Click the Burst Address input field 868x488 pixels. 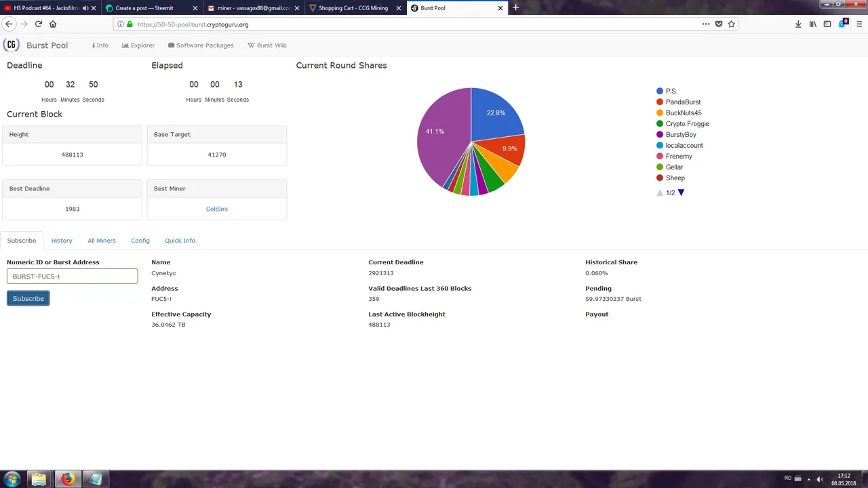[72, 276]
